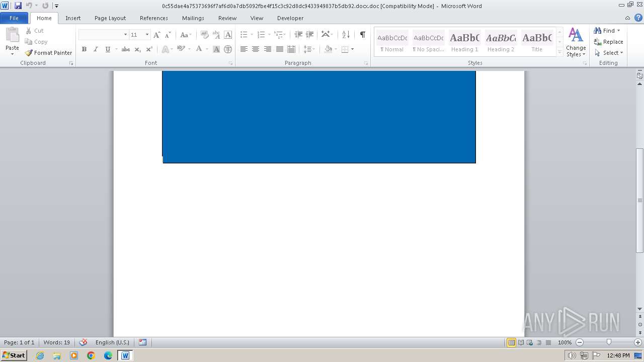Click the Character Border icon
The image size is (644, 362).
coord(228,35)
